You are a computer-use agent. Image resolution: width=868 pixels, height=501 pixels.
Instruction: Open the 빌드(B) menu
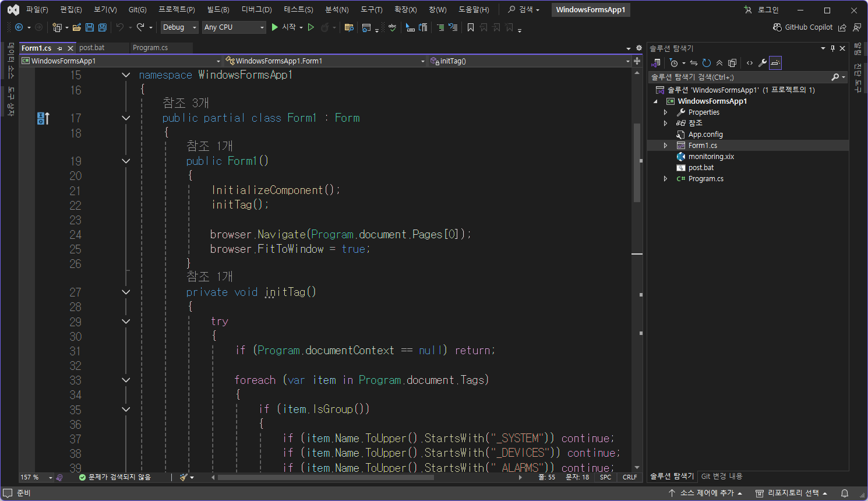(218, 10)
